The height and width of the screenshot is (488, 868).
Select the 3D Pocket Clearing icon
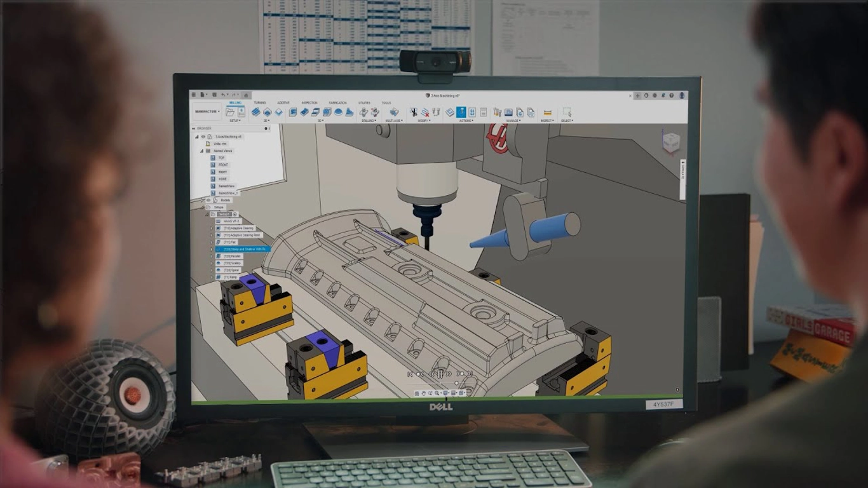tap(304, 112)
